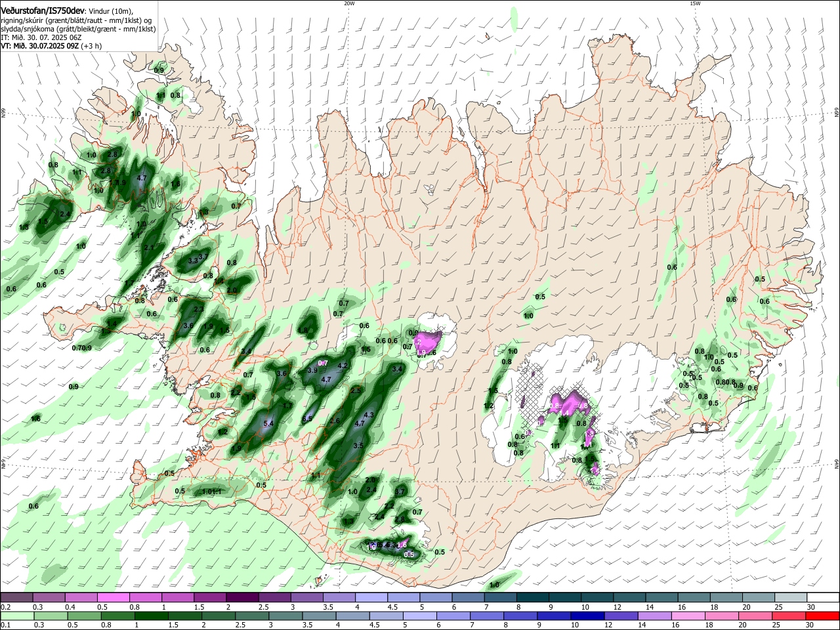Select lavender 14 swatch in lower legend
The width and height of the screenshot is (840, 630).
655,616
